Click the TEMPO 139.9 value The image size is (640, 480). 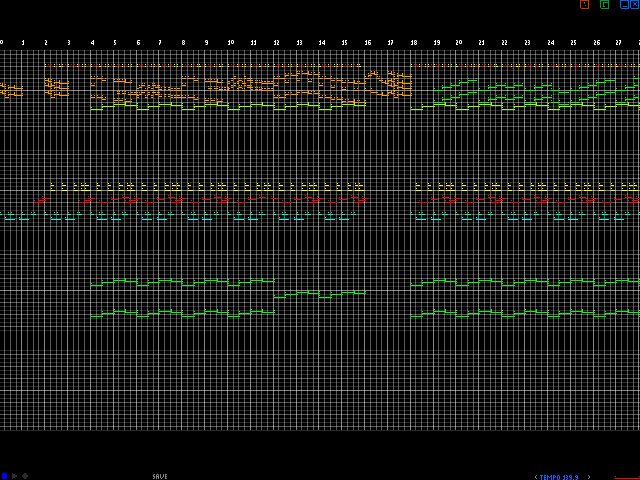559,477
